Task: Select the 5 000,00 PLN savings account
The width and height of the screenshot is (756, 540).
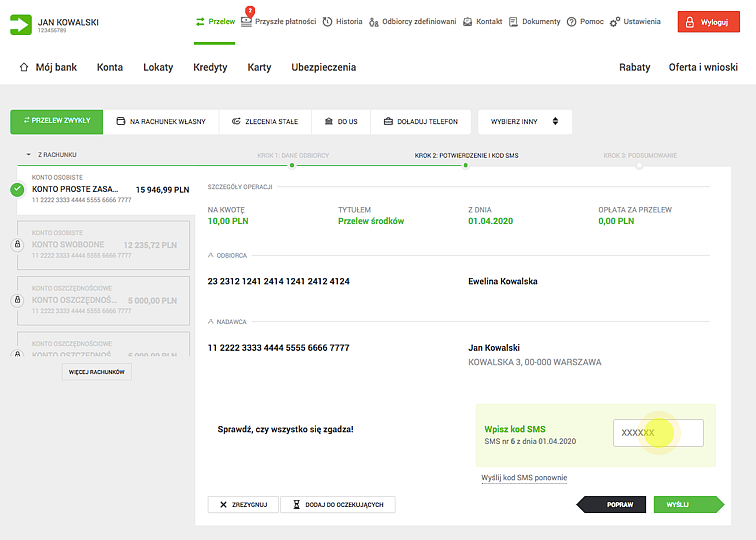Action: point(103,300)
